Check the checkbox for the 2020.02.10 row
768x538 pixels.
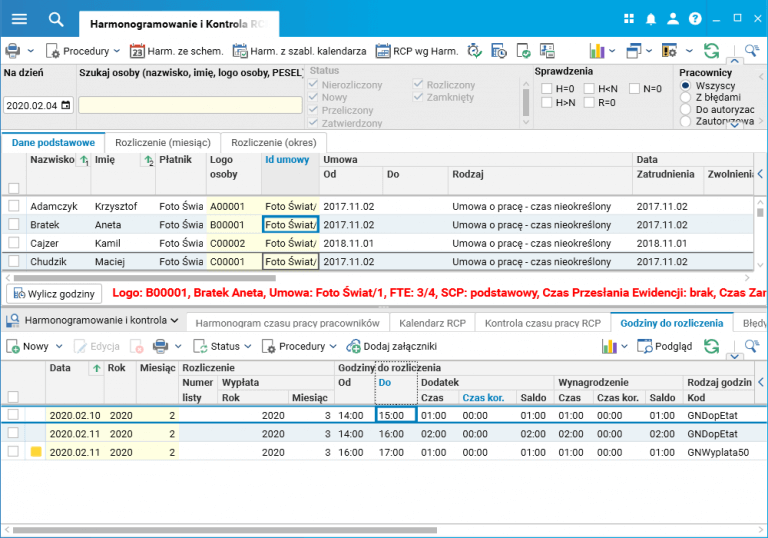(x=13, y=415)
